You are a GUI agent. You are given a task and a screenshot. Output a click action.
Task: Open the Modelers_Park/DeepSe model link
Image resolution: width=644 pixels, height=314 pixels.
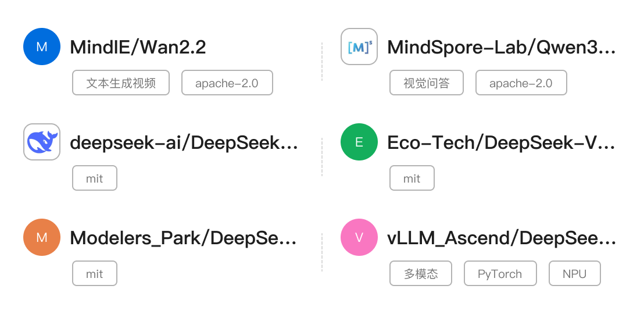click(184, 238)
